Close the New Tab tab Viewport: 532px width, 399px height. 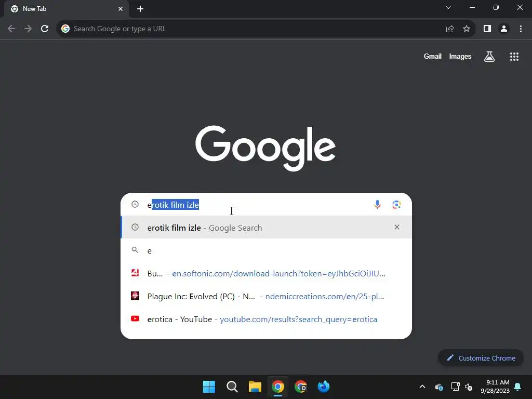click(121, 9)
